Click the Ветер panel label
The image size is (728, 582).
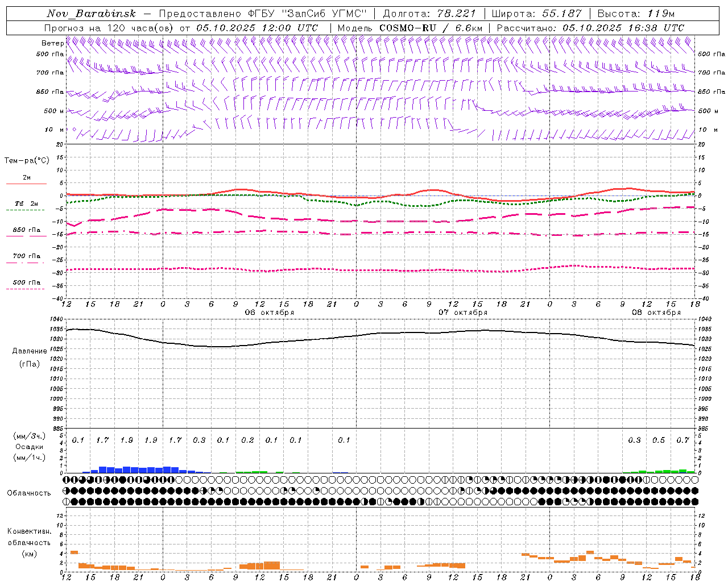coord(52,43)
